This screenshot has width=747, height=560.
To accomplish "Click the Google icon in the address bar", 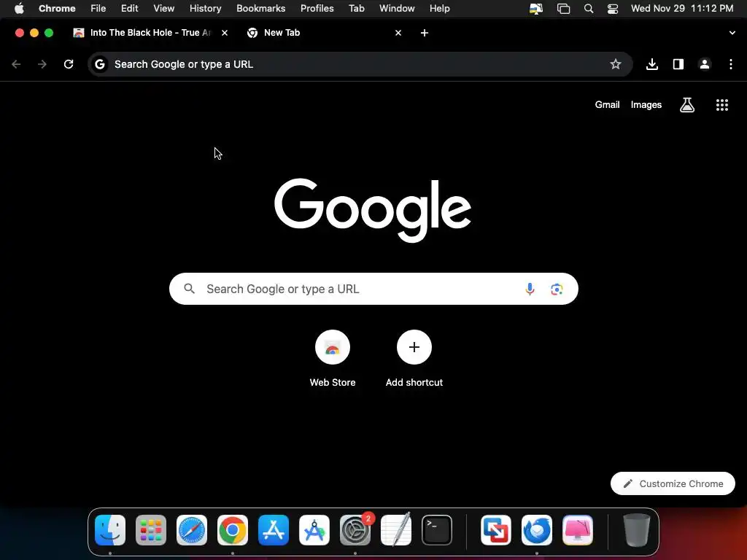I will coord(99,64).
